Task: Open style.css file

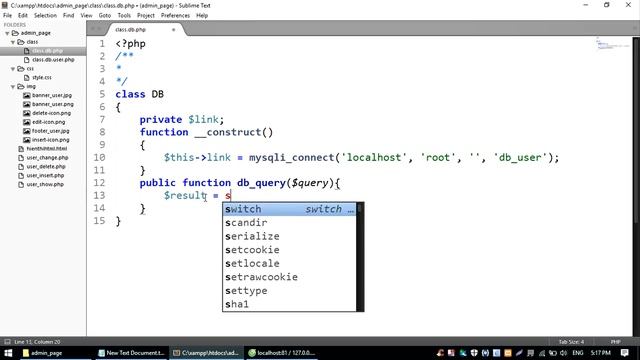Action: (x=42, y=78)
